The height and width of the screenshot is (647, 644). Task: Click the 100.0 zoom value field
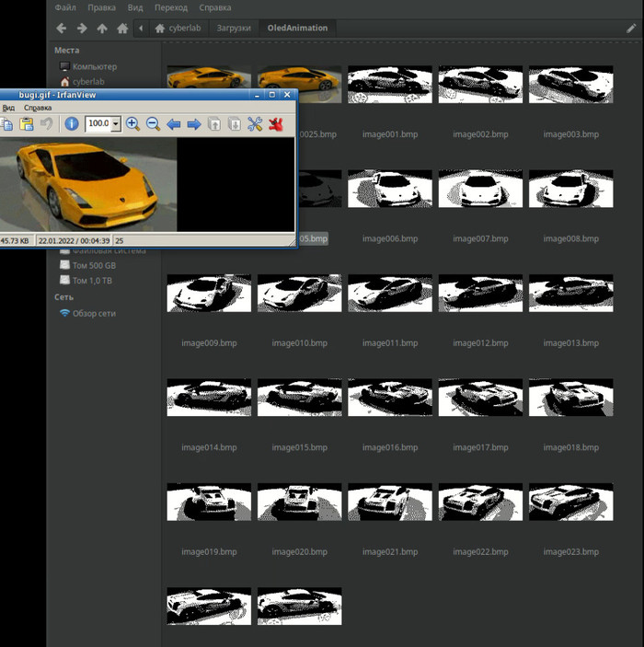coord(98,123)
